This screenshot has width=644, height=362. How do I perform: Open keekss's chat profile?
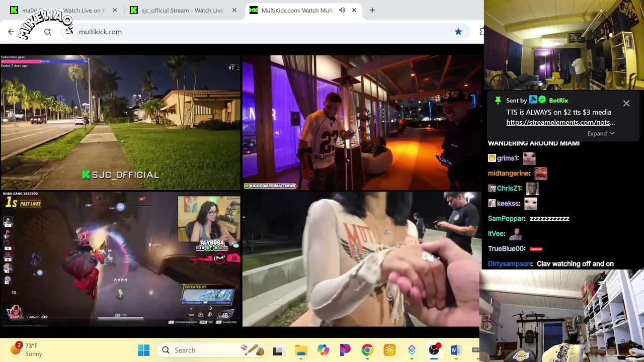pyautogui.click(x=509, y=203)
